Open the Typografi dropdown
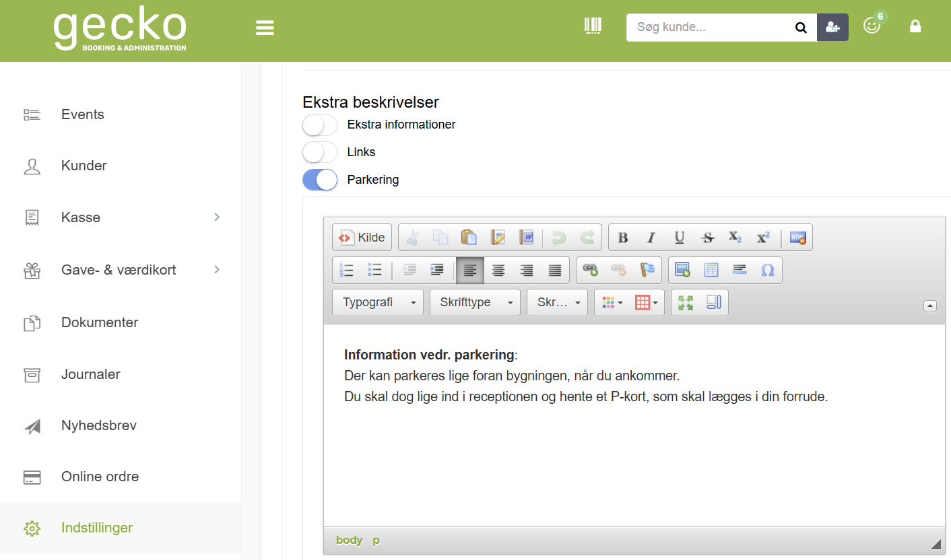The height and width of the screenshot is (560, 951). pos(377,302)
